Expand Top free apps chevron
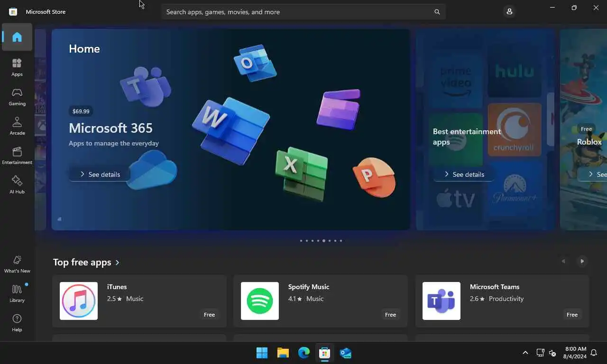Viewport: 607px width, 364px height. [x=118, y=262]
